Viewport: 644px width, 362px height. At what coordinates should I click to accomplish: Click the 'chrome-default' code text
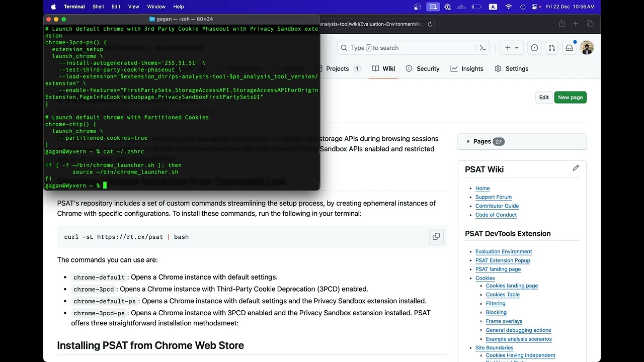point(99,278)
